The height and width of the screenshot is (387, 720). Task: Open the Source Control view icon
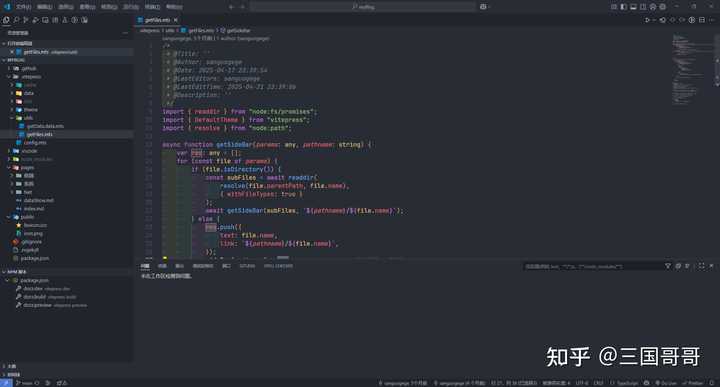pyautogui.click(x=26, y=20)
